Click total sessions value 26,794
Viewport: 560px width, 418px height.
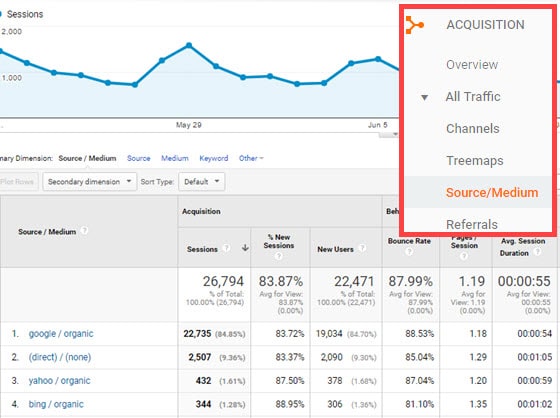point(223,281)
